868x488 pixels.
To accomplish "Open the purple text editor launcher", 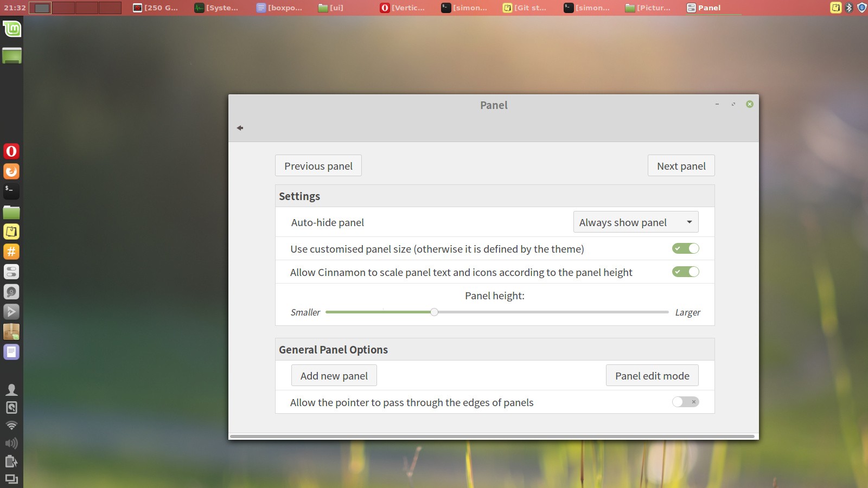I will pyautogui.click(x=11, y=352).
